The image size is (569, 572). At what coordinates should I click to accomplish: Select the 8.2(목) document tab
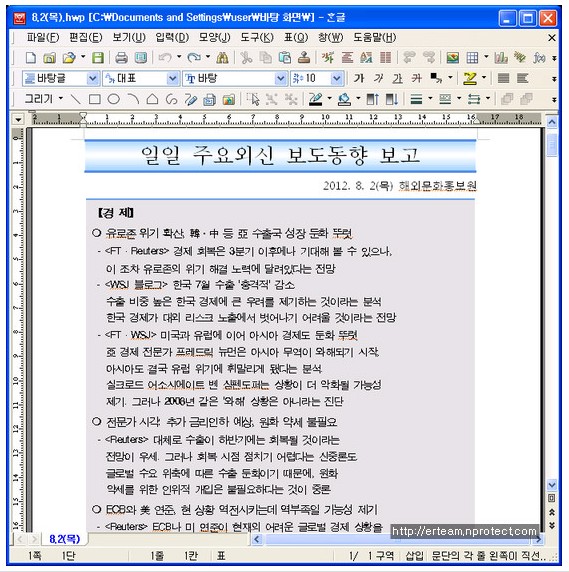tap(65, 539)
